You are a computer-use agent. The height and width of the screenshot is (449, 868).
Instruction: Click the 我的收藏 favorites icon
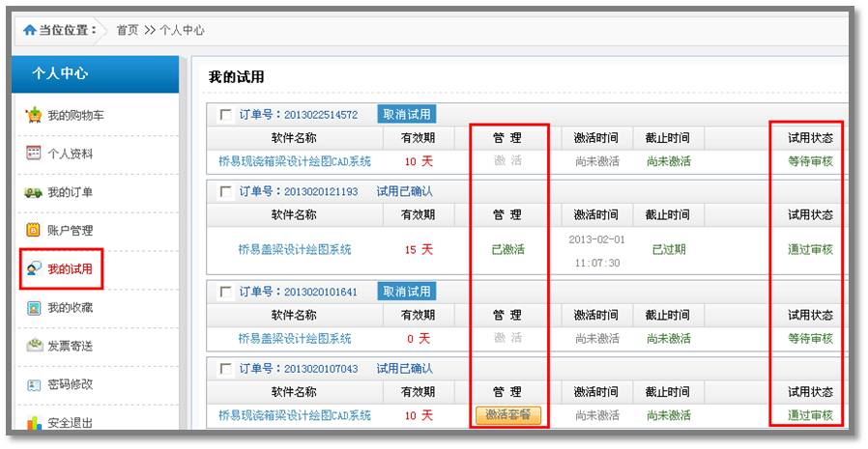34,308
